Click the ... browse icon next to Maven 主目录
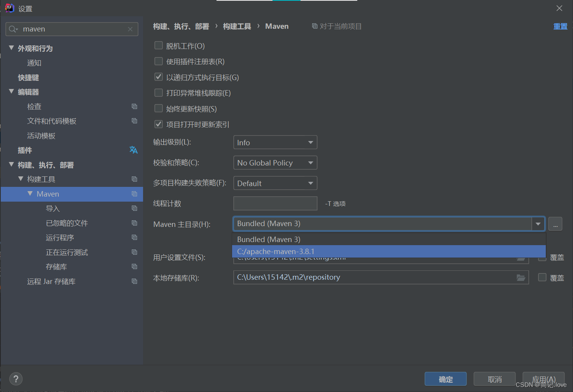The width and height of the screenshot is (573, 392). click(x=555, y=224)
